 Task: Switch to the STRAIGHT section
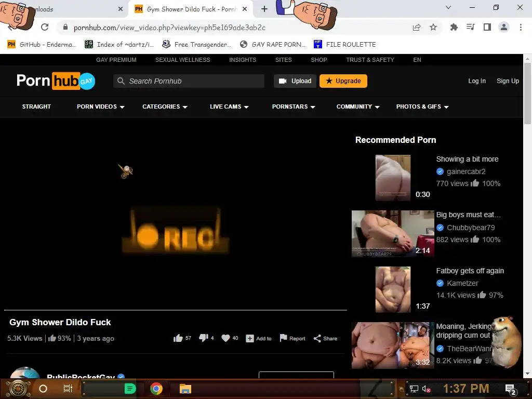click(x=36, y=107)
